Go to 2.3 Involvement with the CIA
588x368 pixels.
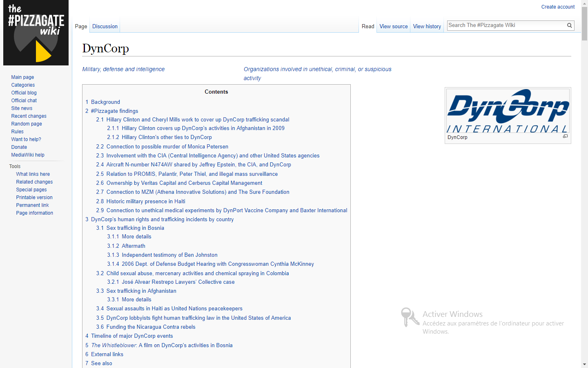pyautogui.click(x=208, y=156)
